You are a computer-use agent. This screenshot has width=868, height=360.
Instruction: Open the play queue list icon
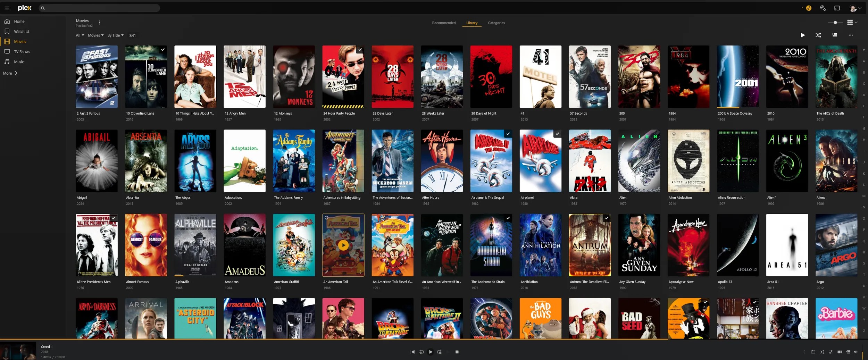pos(848,352)
